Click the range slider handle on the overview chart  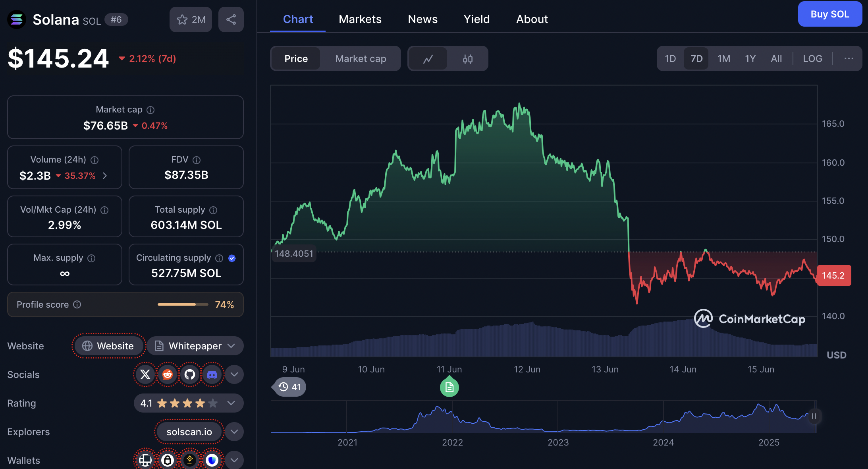point(814,416)
